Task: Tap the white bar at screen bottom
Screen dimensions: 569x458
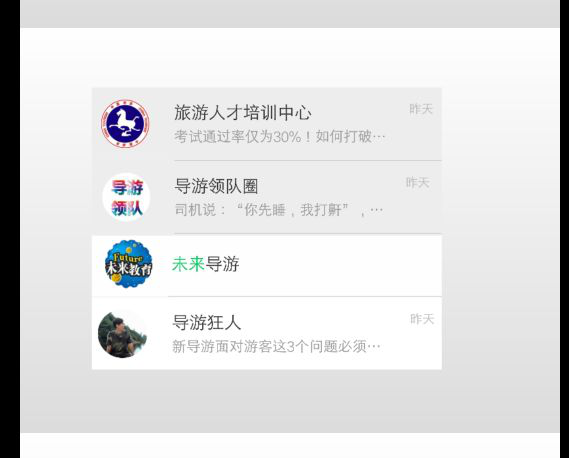Action: [290, 445]
